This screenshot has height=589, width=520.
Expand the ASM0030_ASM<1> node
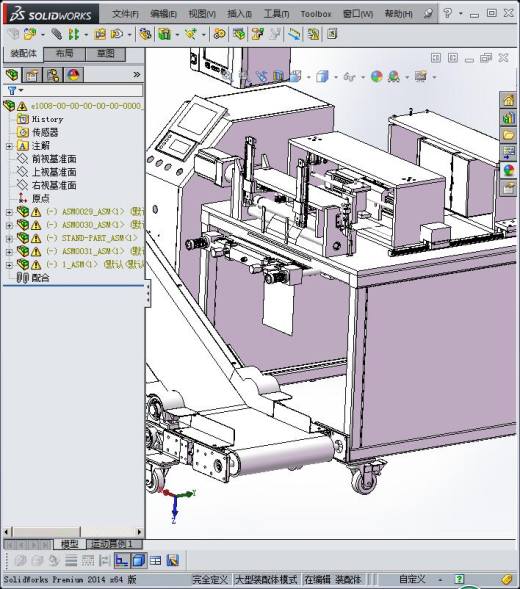(9, 225)
